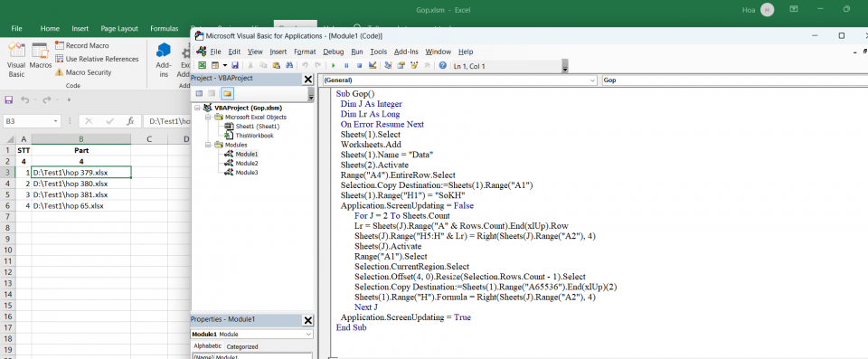Open VBA Help question mark icon
This screenshot has width=868, height=359.
coord(443,65)
